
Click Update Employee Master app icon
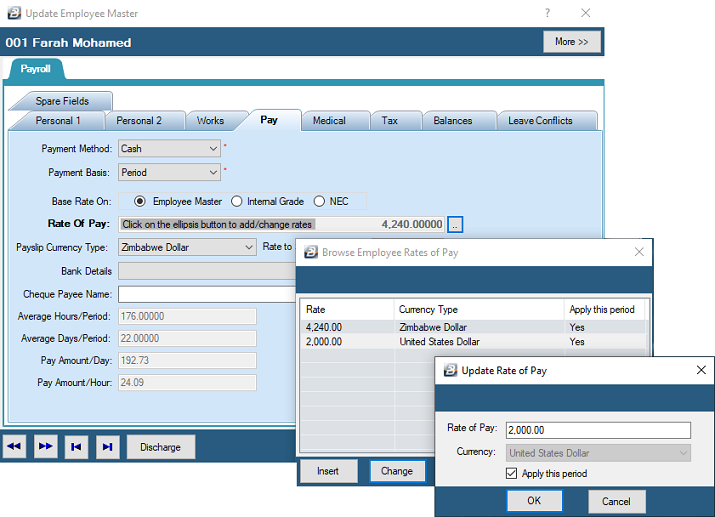15,13
